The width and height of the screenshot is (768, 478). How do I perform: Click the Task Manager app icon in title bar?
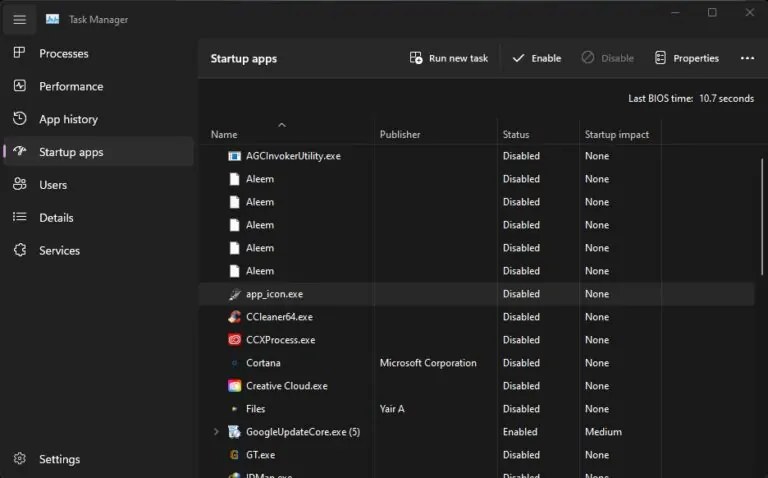[52, 19]
